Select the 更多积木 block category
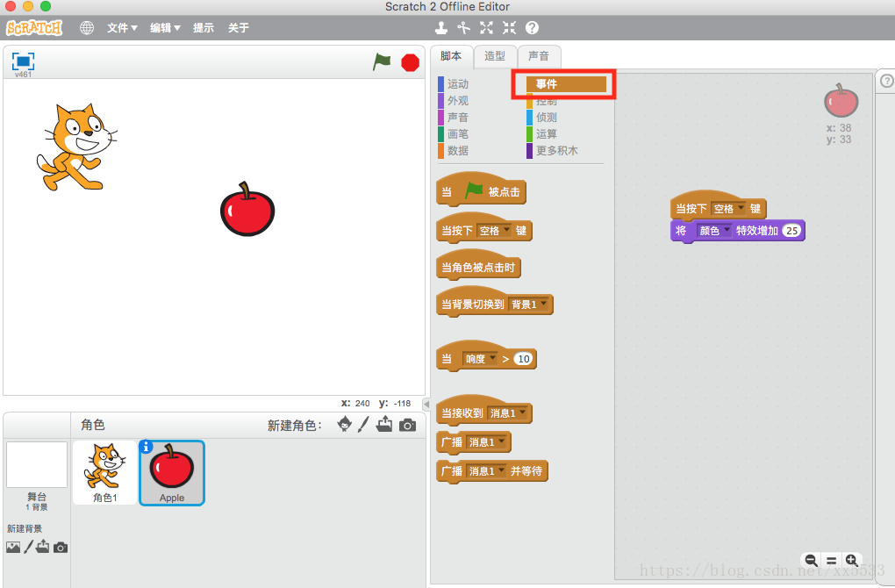The height and width of the screenshot is (588, 895). (553, 150)
